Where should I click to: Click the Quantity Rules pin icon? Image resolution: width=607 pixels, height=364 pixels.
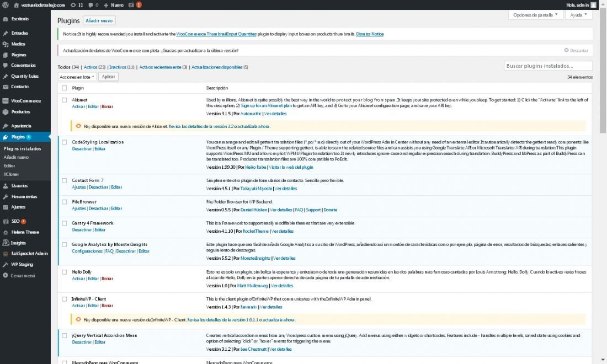[x=6, y=76]
